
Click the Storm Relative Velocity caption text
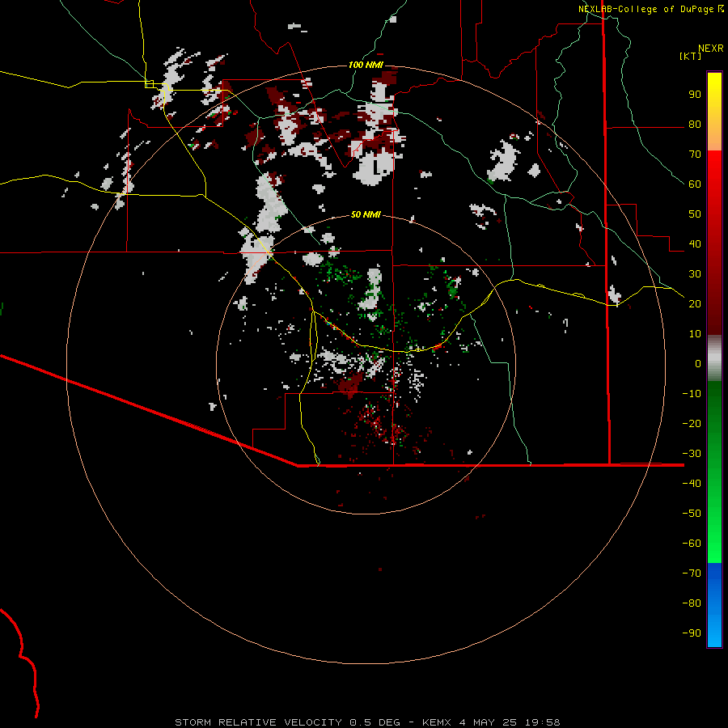coord(367,722)
